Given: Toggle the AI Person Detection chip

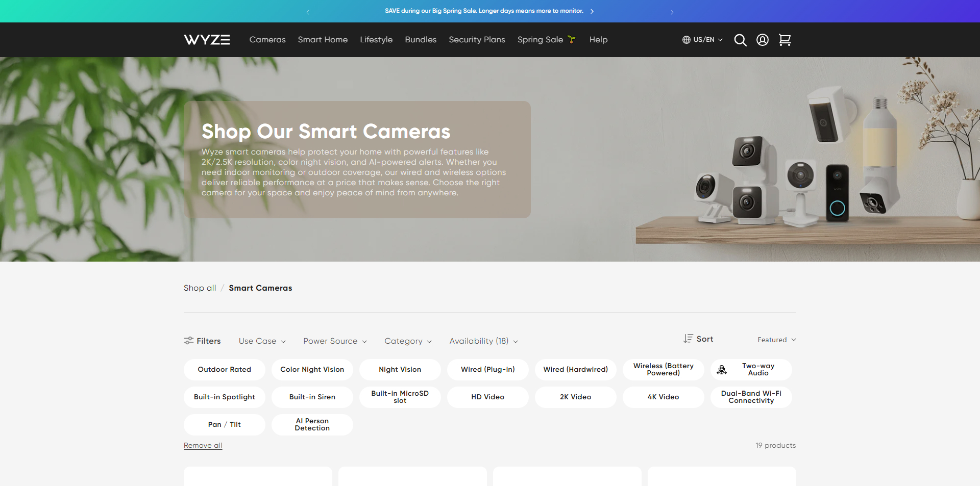Looking at the screenshot, I should (312, 425).
